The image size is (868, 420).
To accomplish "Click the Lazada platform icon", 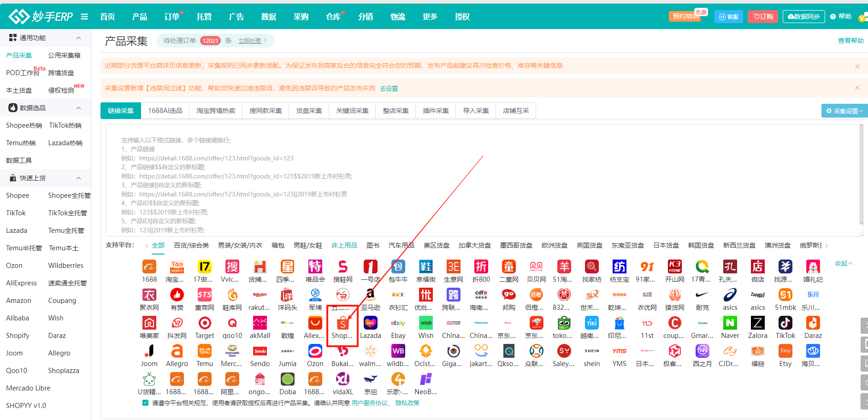I will pyautogui.click(x=370, y=324).
